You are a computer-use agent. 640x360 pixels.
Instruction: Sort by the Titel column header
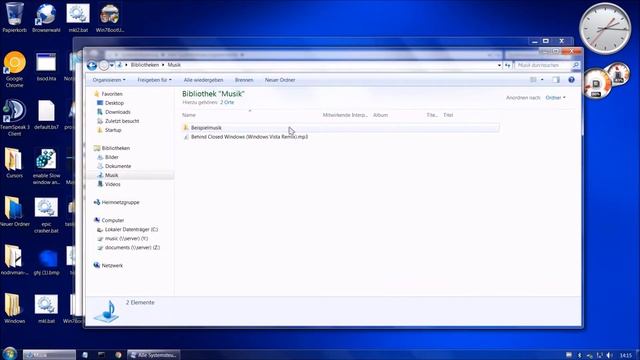coord(448,115)
